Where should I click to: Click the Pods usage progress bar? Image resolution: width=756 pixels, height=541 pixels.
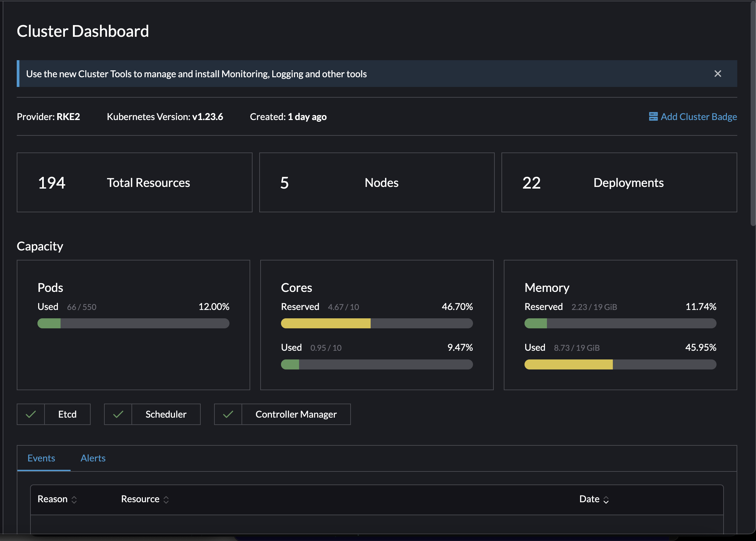point(133,323)
